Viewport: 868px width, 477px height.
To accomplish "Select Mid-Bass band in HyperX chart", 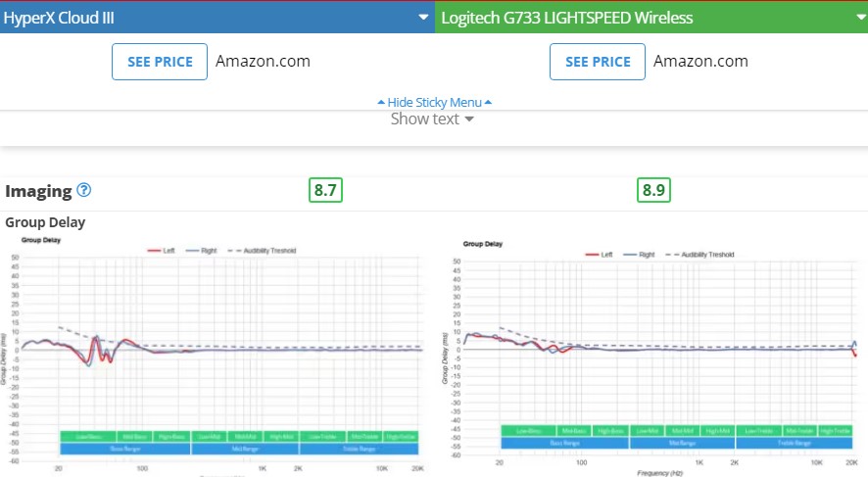I will (134, 437).
